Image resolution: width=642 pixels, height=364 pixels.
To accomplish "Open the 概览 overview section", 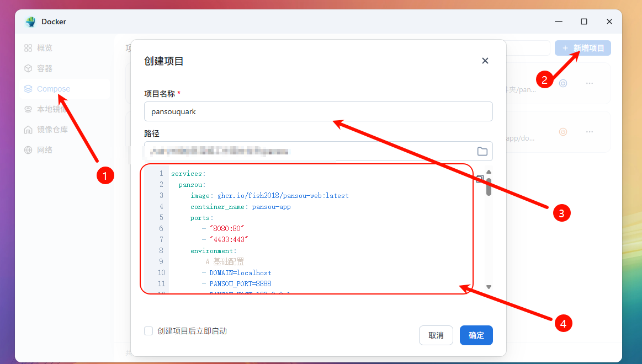I will [x=38, y=48].
